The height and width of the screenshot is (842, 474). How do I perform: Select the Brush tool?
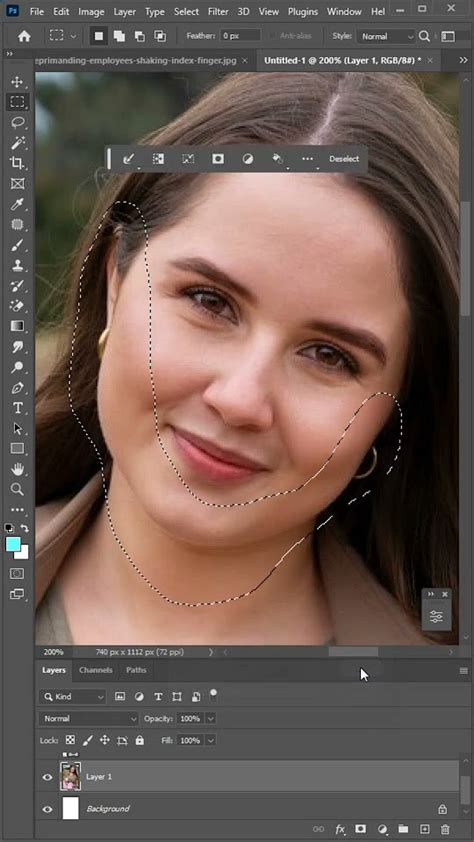17,245
